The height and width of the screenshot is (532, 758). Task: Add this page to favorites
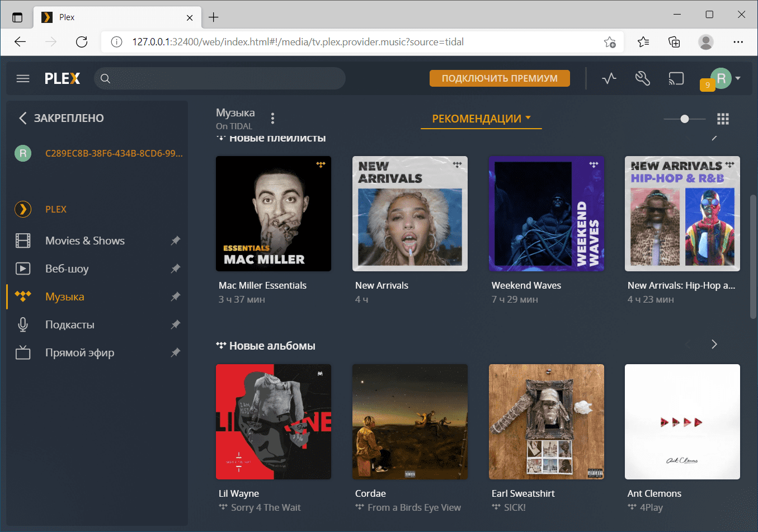610,42
